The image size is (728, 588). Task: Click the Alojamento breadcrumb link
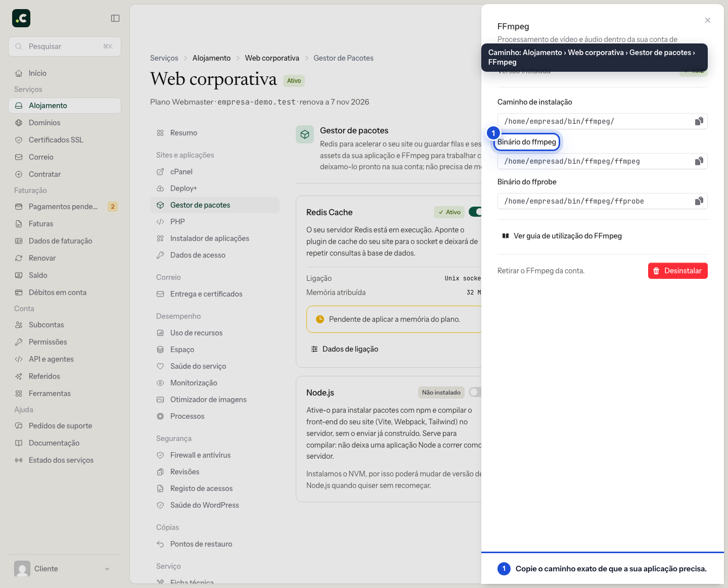click(x=211, y=58)
